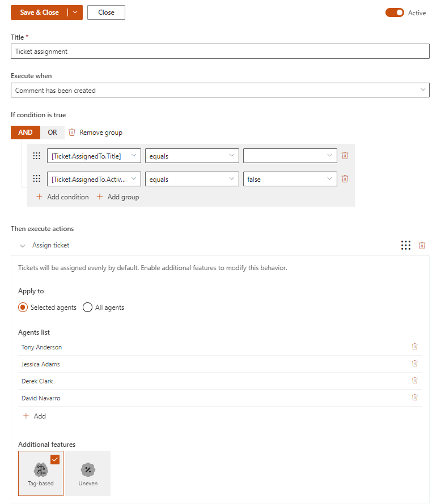Select the All agents radio button
The image size is (441, 504).
click(x=87, y=307)
